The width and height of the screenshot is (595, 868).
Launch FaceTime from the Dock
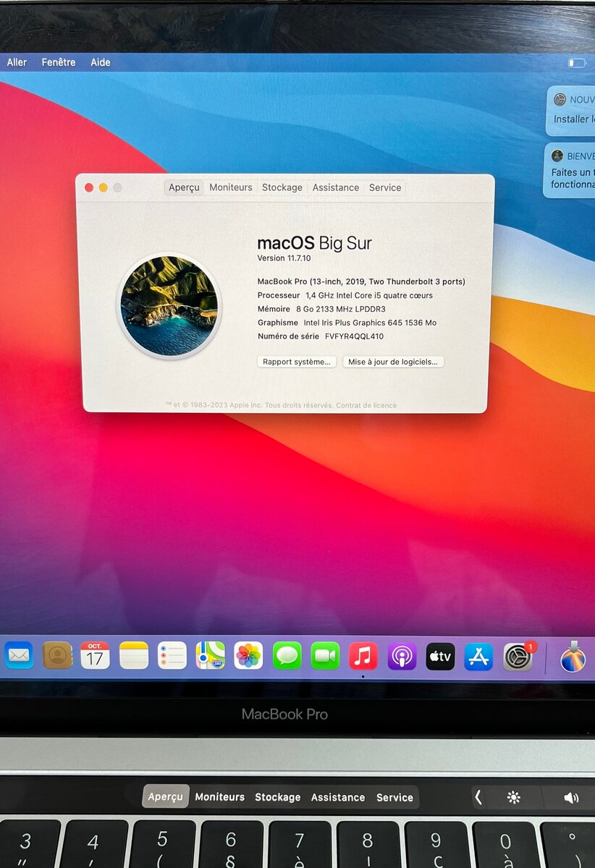coord(325,655)
